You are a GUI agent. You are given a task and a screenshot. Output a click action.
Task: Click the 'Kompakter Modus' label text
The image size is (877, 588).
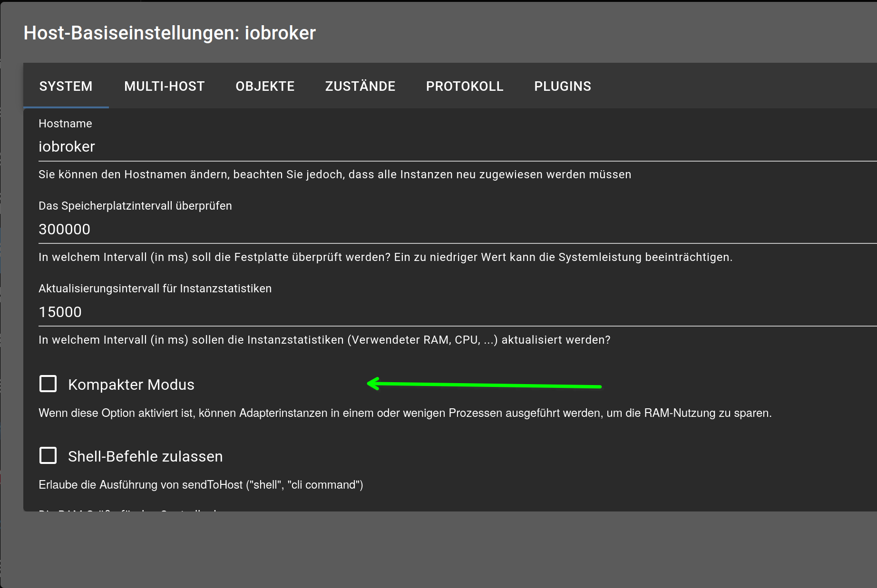(x=131, y=385)
